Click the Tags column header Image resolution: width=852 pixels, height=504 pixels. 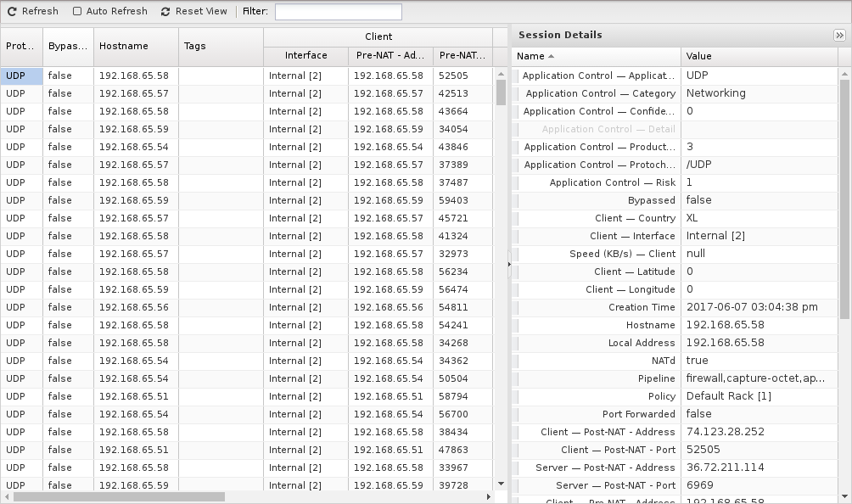click(221, 46)
